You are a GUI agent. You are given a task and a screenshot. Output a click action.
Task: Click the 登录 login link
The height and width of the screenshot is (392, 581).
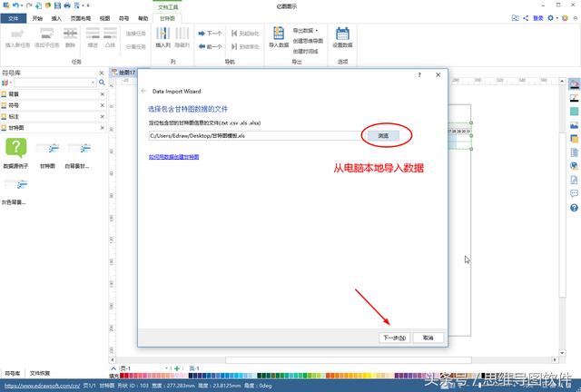pos(538,18)
